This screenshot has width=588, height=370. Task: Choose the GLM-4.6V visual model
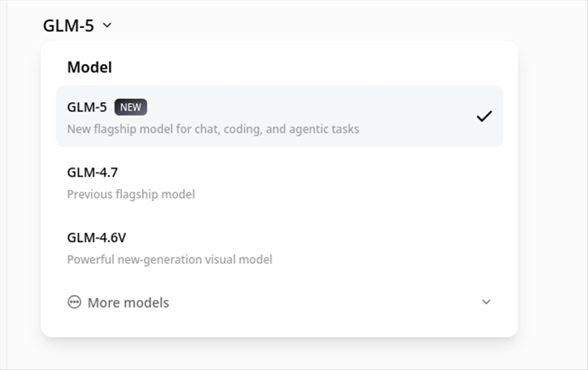97,238
